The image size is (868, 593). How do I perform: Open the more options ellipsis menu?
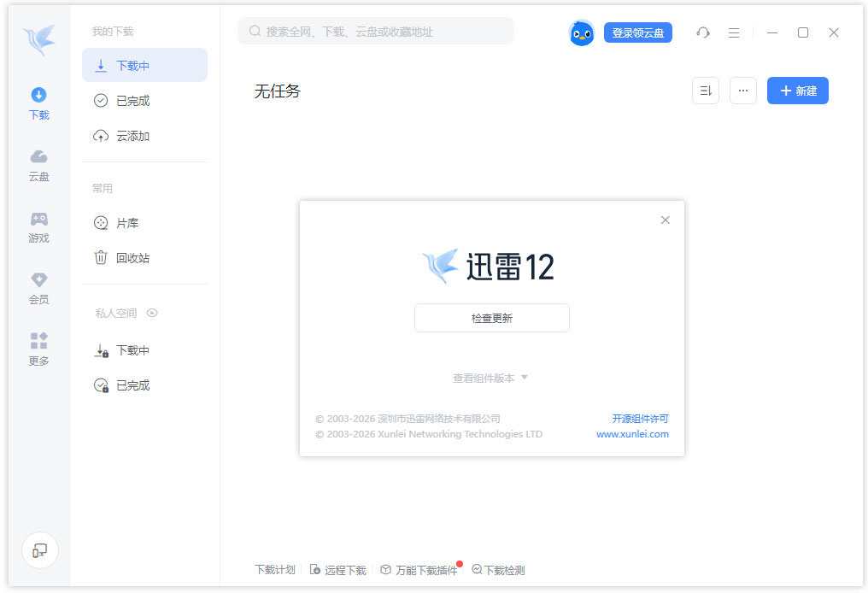(x=742, y=91)
